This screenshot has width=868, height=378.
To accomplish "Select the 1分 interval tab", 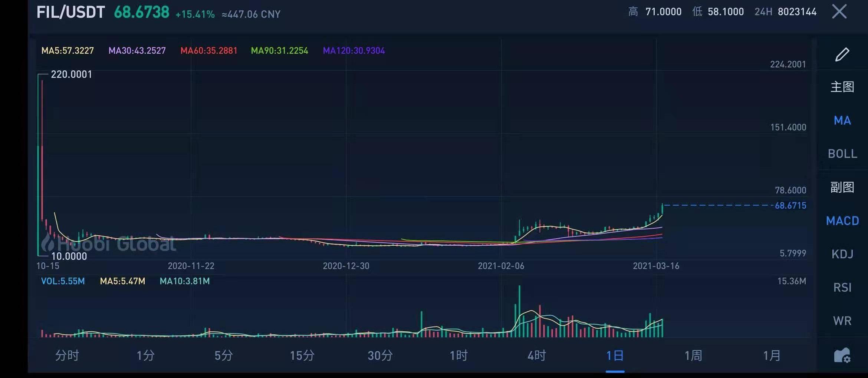I will [x=145, y=356].
